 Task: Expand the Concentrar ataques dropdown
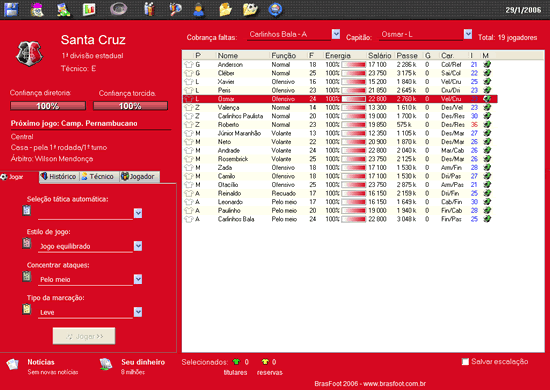point(138,279)
